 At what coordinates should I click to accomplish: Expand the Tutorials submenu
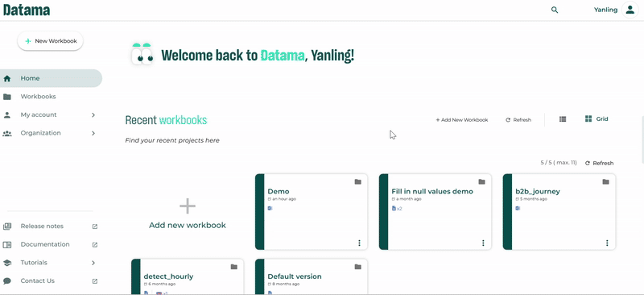click(93, 263)
